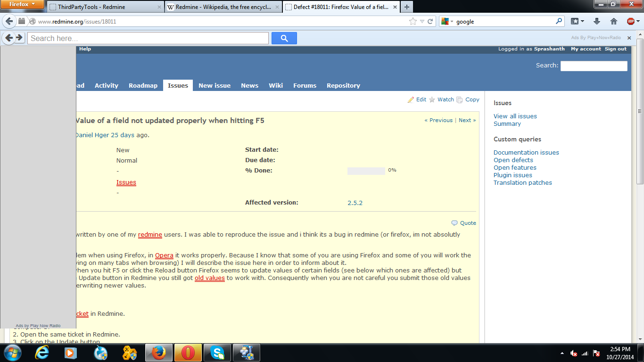
Task: Open the Windows Start menu
Action: tap(12, 353)
